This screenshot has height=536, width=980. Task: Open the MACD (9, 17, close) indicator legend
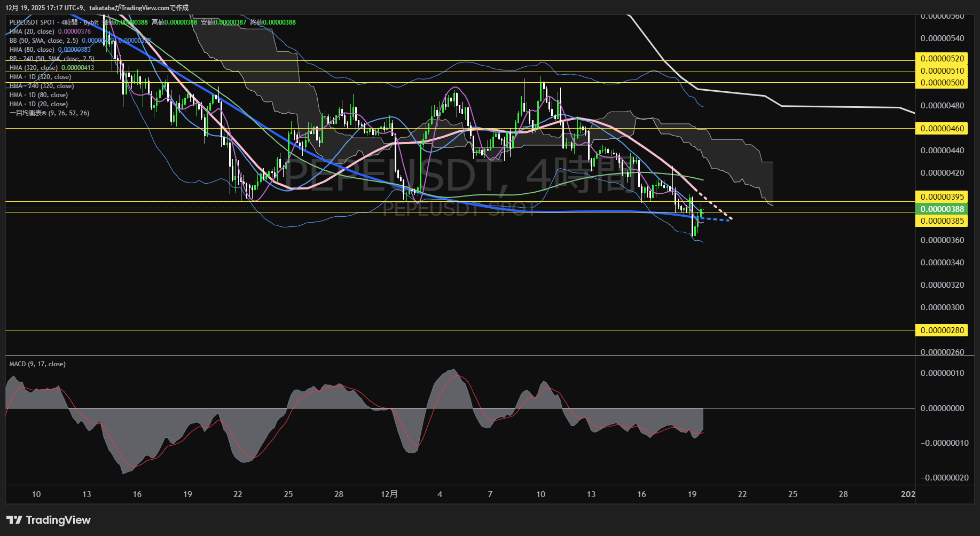pos(37,364)
